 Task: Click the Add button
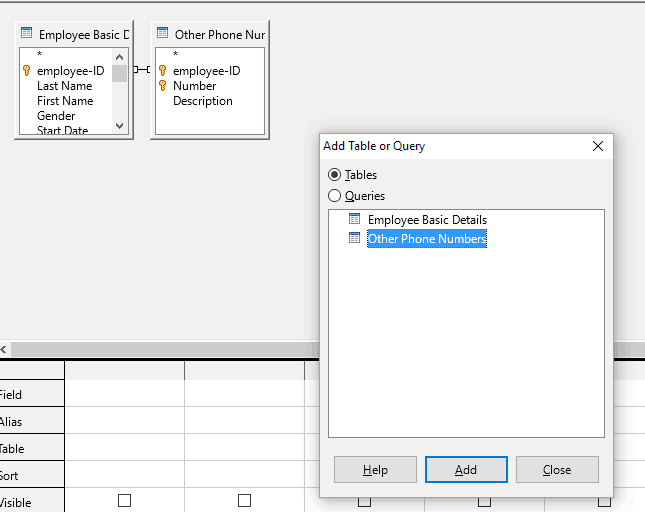[x=466, y=470]
